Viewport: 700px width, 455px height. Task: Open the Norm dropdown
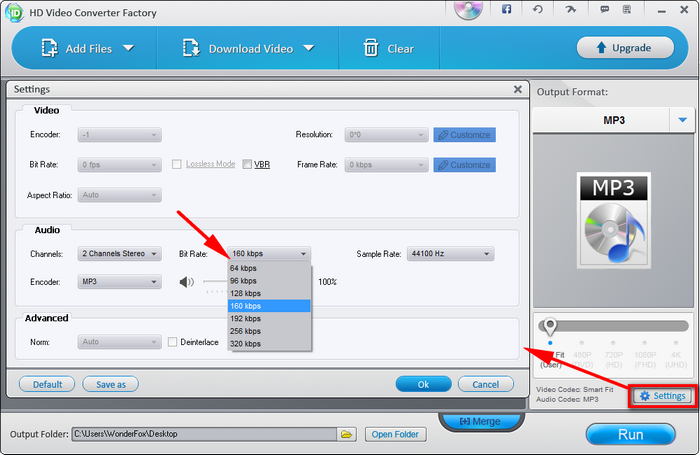[x=120, y=342]
